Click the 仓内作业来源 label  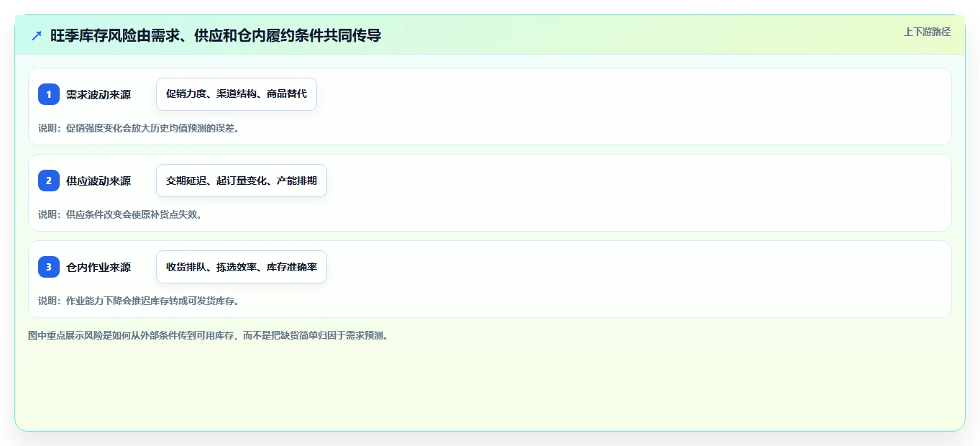[x=99, y=267]
